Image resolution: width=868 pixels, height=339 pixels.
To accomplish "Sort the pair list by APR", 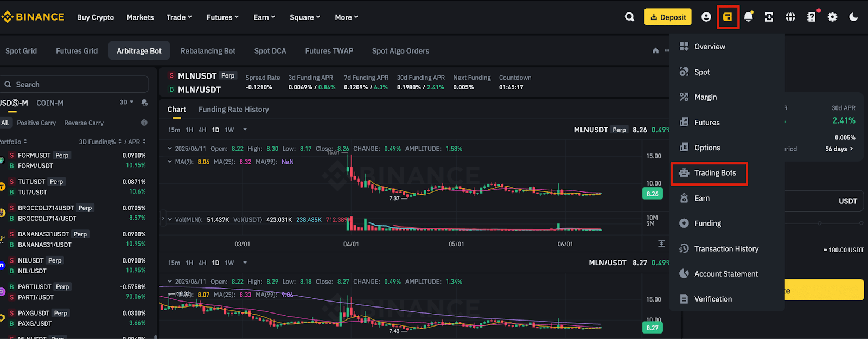I will (137, 142).
